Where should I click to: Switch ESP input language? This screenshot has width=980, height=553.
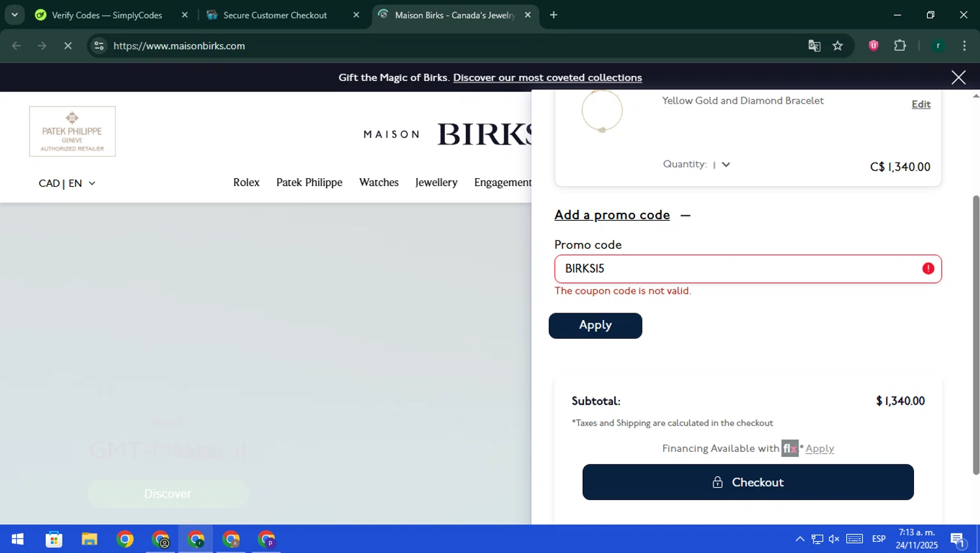click(x=879, y=539)
